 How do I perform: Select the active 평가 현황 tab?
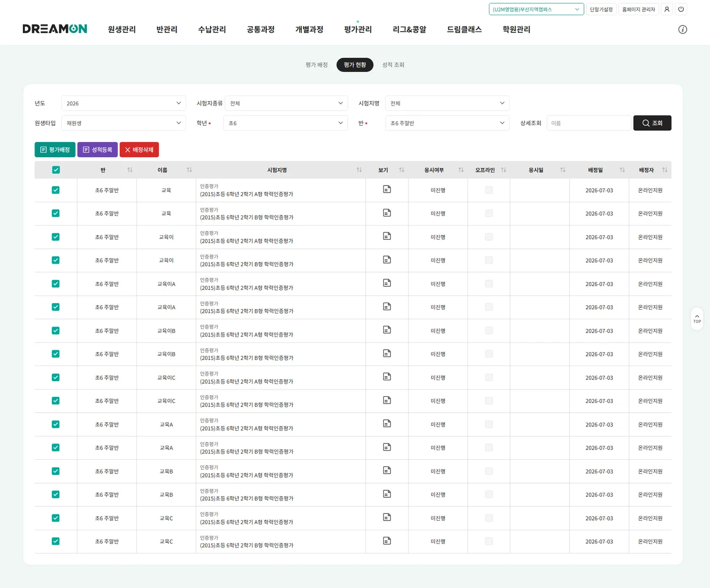point(355,65)
